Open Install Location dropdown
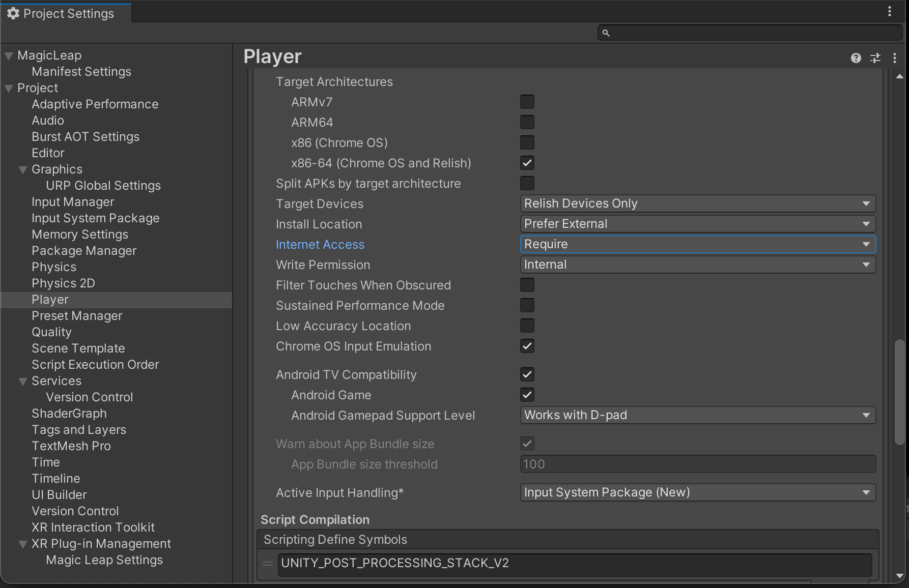The height and width of the screenshot is (588, 909). (698, 224)
